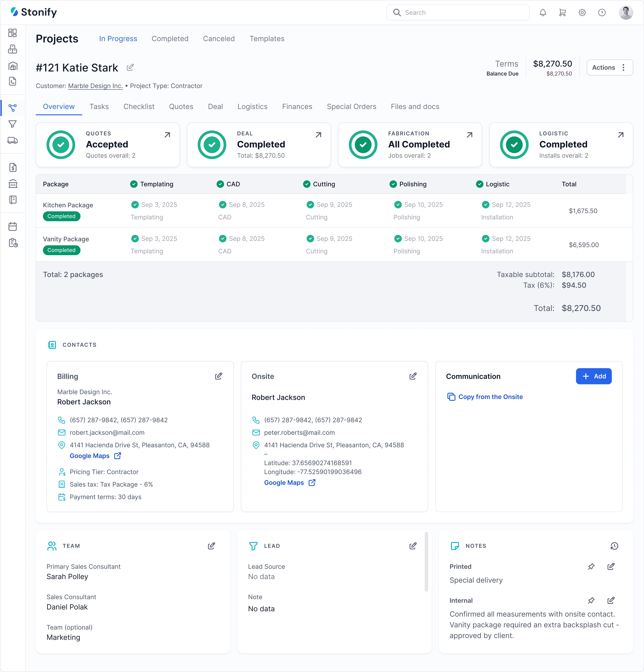Viewport: 644px width, 672px height.
Task: Click the shopping cart icon in header
Action: [562, 13]
